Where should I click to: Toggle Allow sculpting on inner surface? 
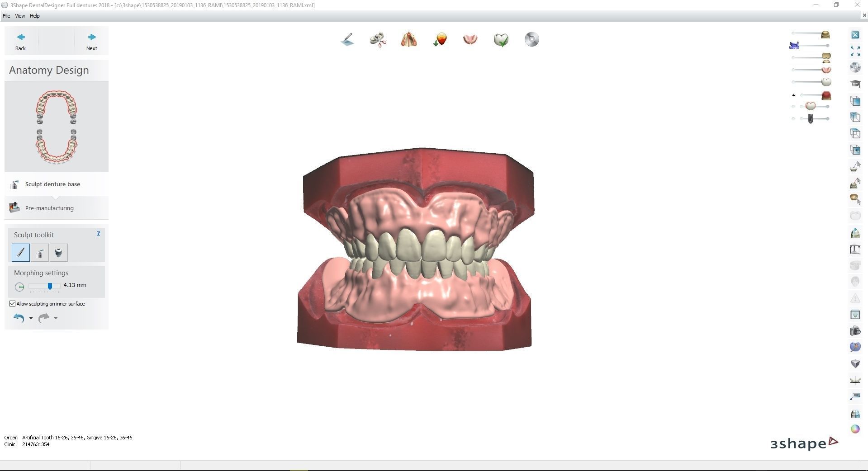point(13,304)
